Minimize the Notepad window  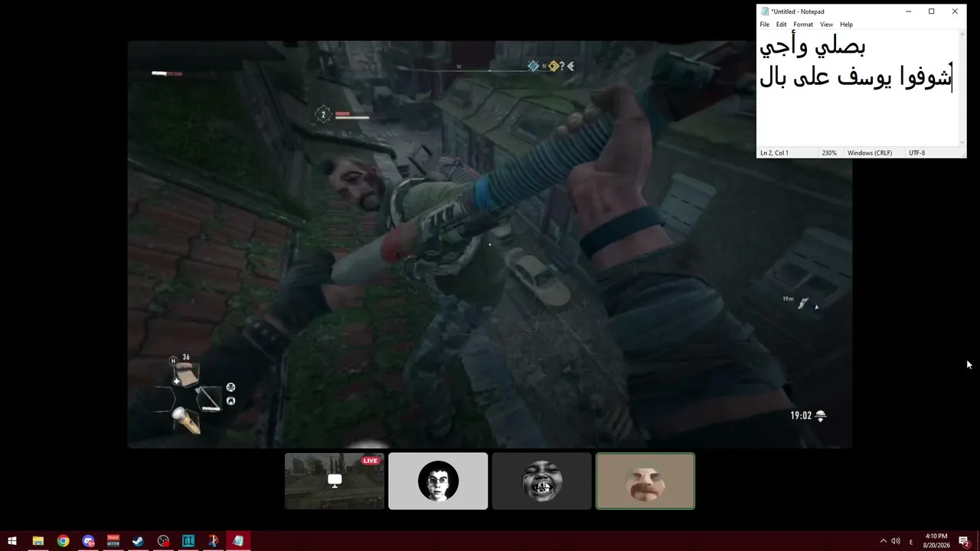[908, 11]
